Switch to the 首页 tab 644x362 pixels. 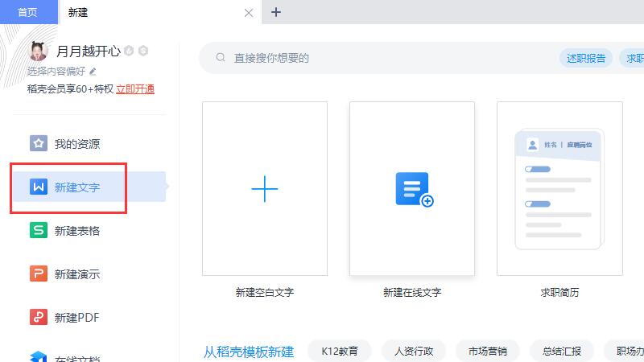[28, 12]
